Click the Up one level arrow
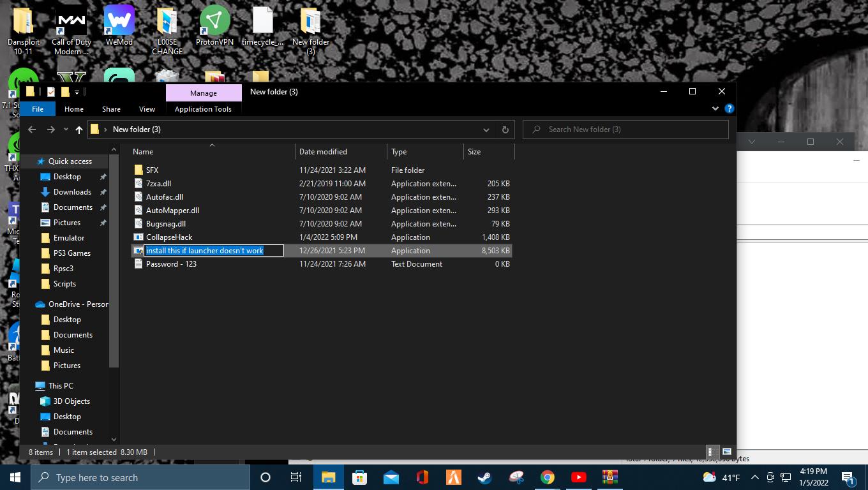868x490 pixels. (x=79, y=130)
